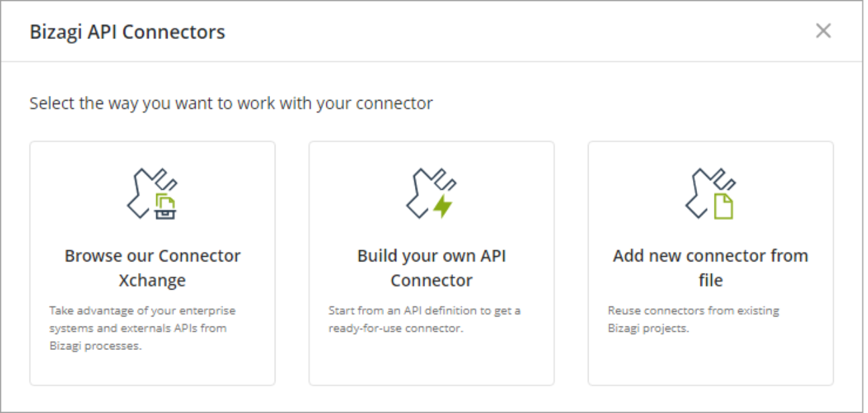Choose Build your own API Connector heading

(x=431, y=268)
